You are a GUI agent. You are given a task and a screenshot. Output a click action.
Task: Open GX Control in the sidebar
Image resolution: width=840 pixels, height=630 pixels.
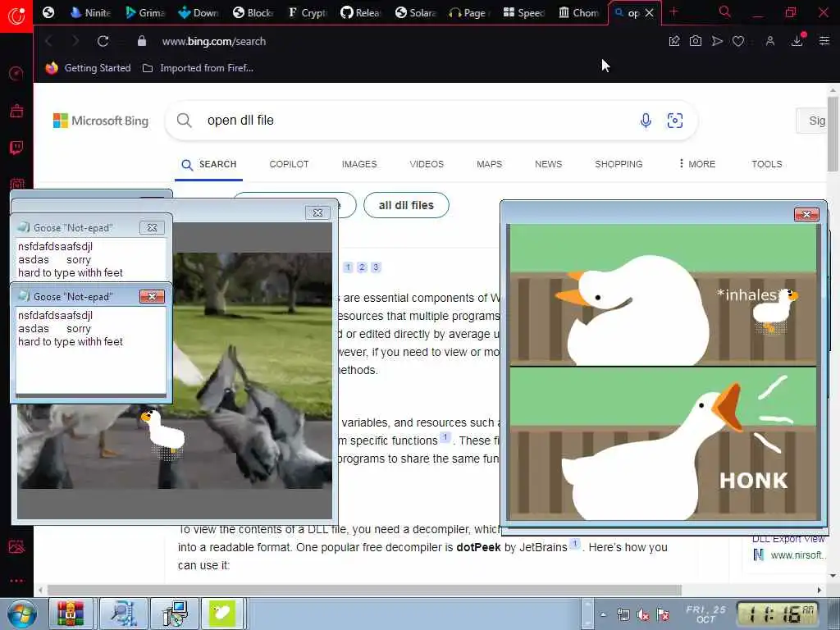pos(16,73)
